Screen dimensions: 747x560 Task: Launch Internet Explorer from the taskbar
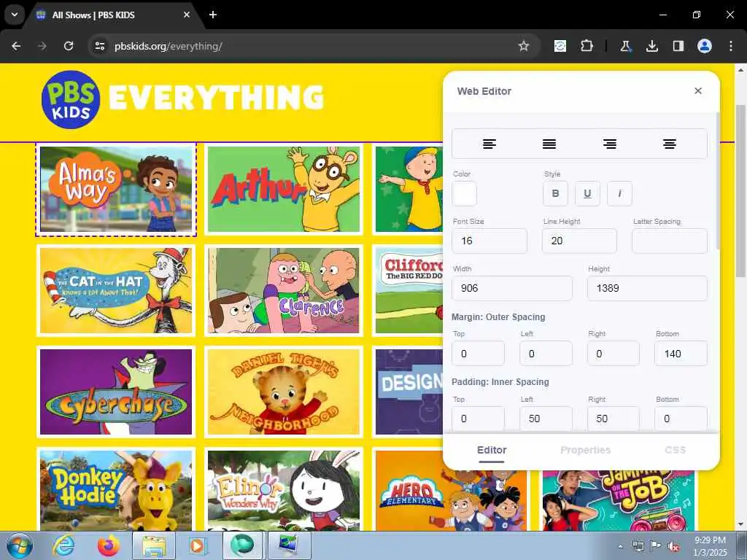pyautogui.click(x=63, y=545)
